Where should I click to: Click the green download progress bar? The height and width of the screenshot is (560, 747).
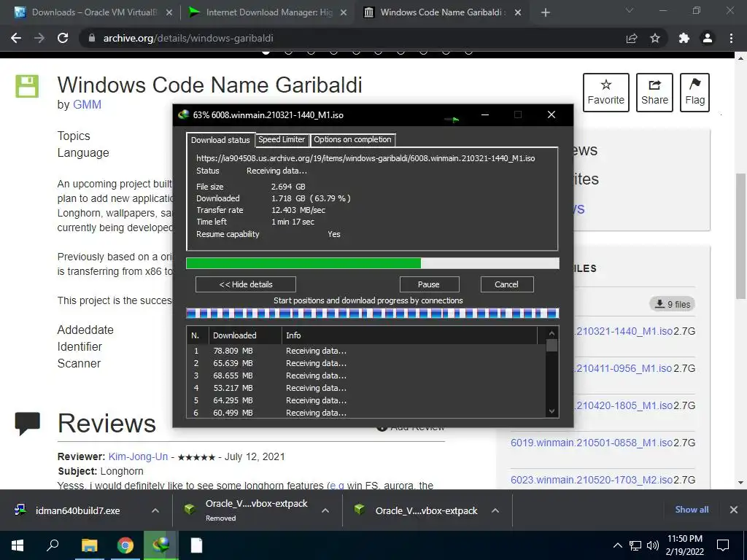pos(373,263)
